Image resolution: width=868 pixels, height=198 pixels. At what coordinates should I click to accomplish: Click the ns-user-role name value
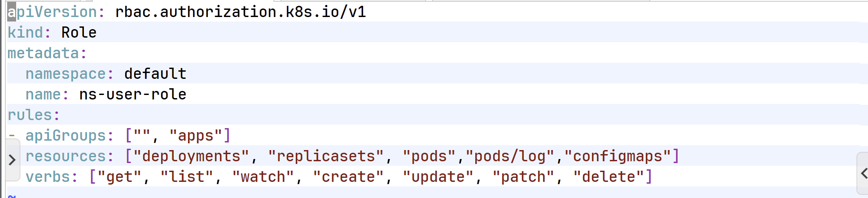click(133, 94)
